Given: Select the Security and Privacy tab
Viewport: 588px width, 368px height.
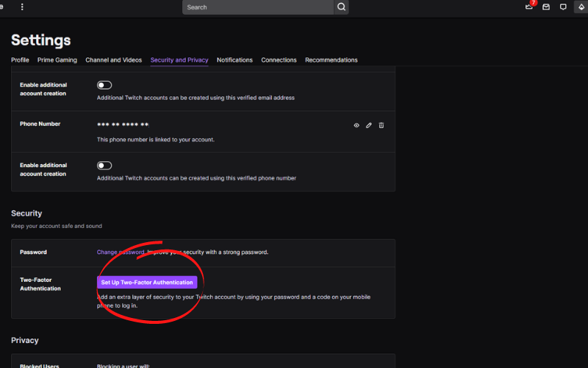Looking at the screenshot, I should pyautogui.click(x=179, y=60).
